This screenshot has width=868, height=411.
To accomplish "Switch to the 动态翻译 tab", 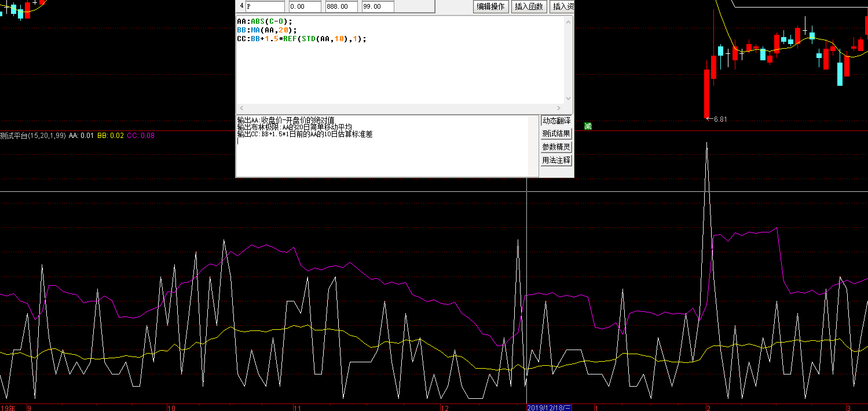I will point(556,121).
